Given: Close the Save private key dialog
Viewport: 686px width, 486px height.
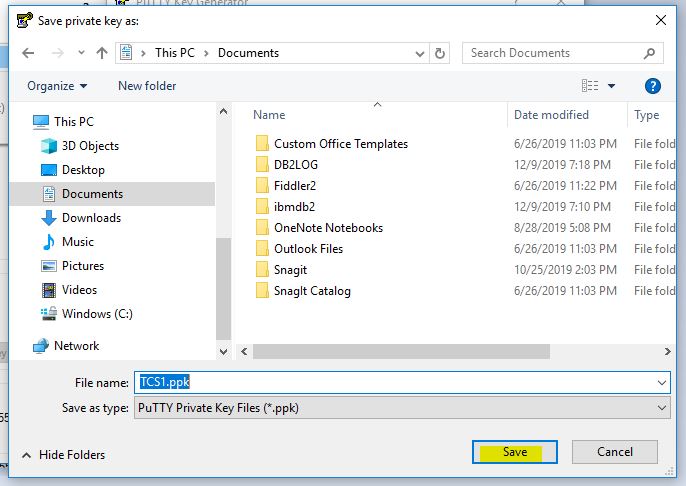Looking at the screenshot, I should (x=661, y=20).
